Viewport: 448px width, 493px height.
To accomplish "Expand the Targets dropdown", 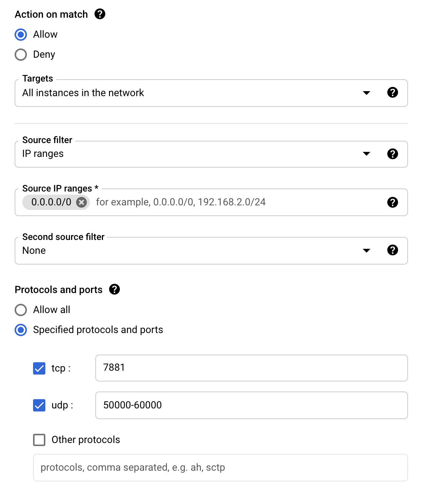I will tap(211, 93).
